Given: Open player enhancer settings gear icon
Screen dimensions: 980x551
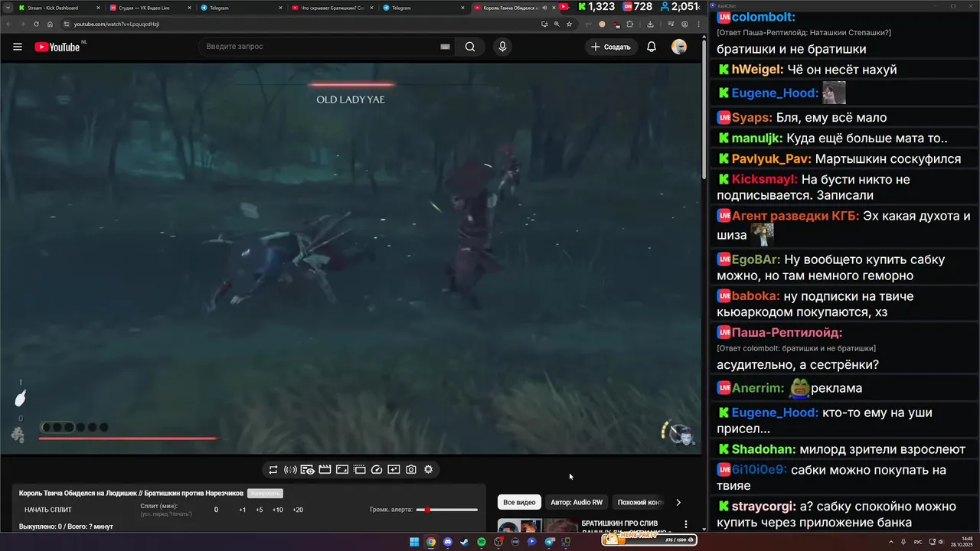Looking at the screenshot, I should pyautogui.click(x=429, y=469).
